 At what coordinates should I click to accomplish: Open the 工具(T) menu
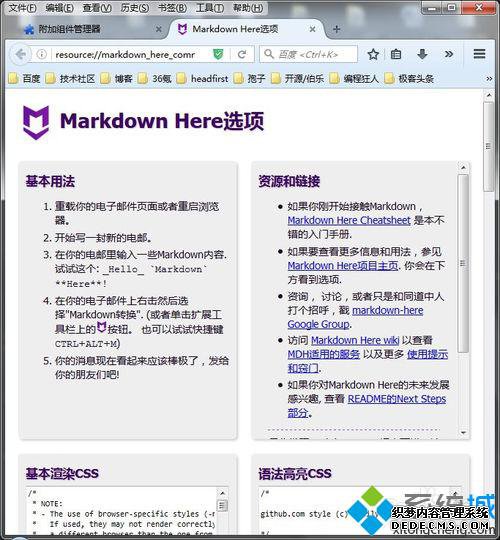tap(210, 8)
